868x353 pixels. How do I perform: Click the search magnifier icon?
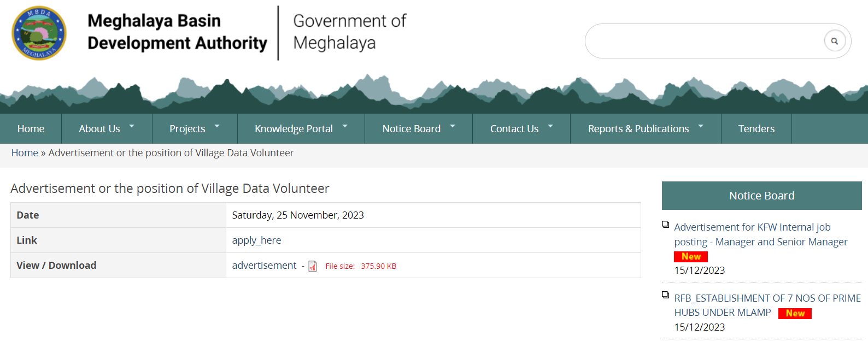834,41
